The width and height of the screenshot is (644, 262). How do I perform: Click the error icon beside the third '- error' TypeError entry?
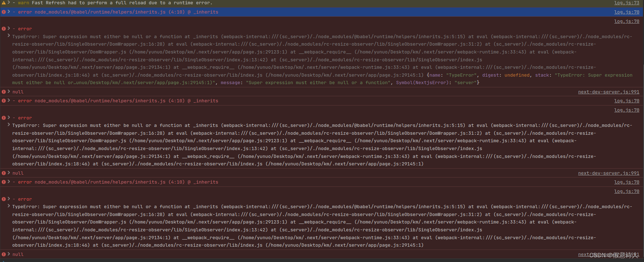(4, 199)
